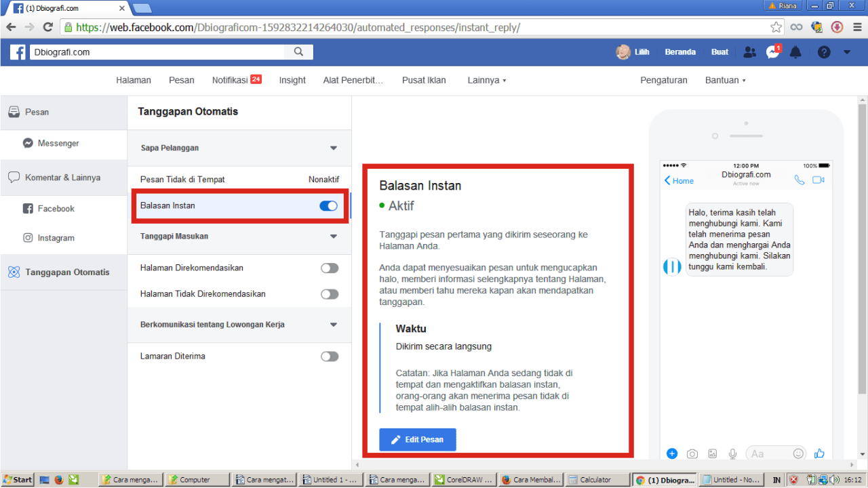Click Buat link in header

tap(719, 52)
